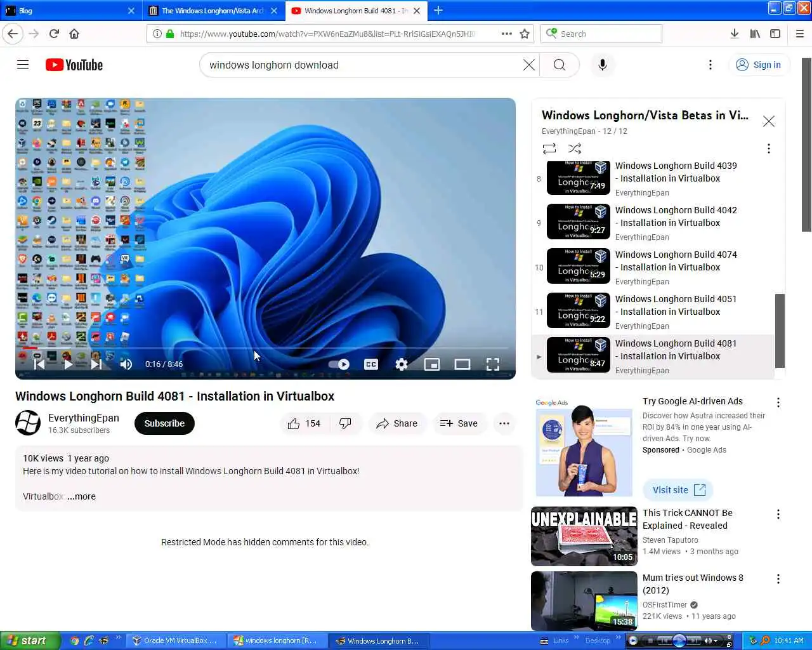
Task: Dislike this video
Action: pos(346,423)
